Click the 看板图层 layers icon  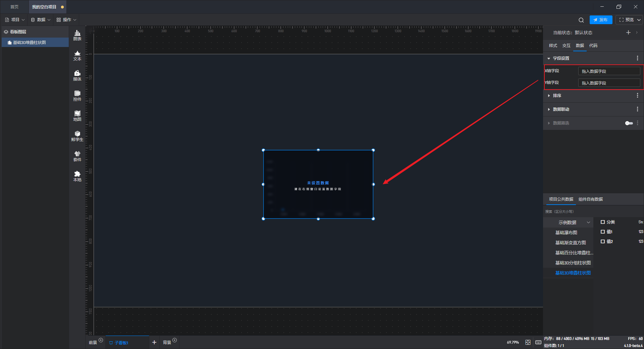6,32
